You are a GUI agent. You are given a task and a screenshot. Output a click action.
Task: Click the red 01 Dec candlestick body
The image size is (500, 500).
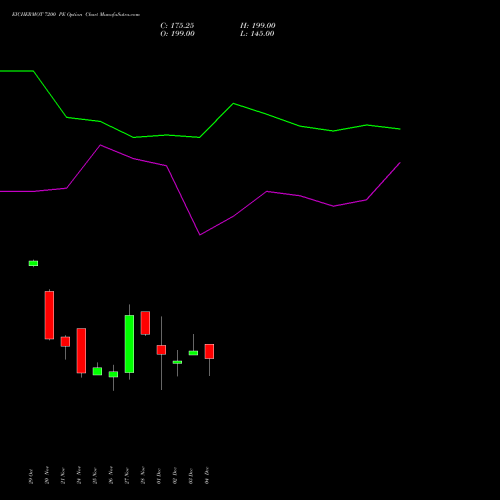pyautogui.click(x=161, y=350)
